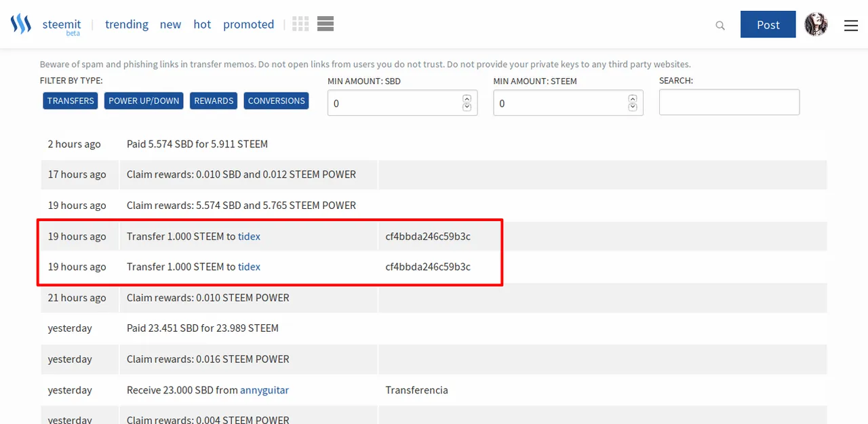868x424 pixels.
Task: Open tidex link in second transfer row
Action: pos(249,267)
